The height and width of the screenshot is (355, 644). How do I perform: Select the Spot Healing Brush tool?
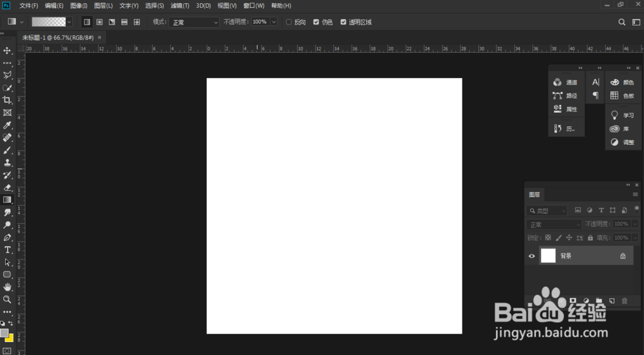pos(7,138)
